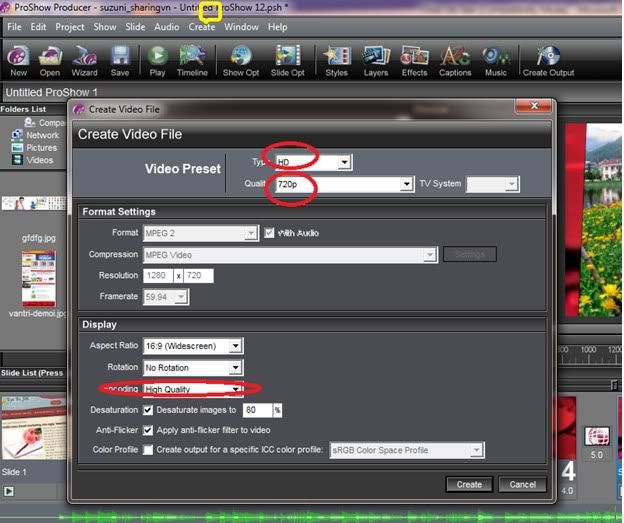Open the Effects toolbar icon

click(x=414, y=58)
